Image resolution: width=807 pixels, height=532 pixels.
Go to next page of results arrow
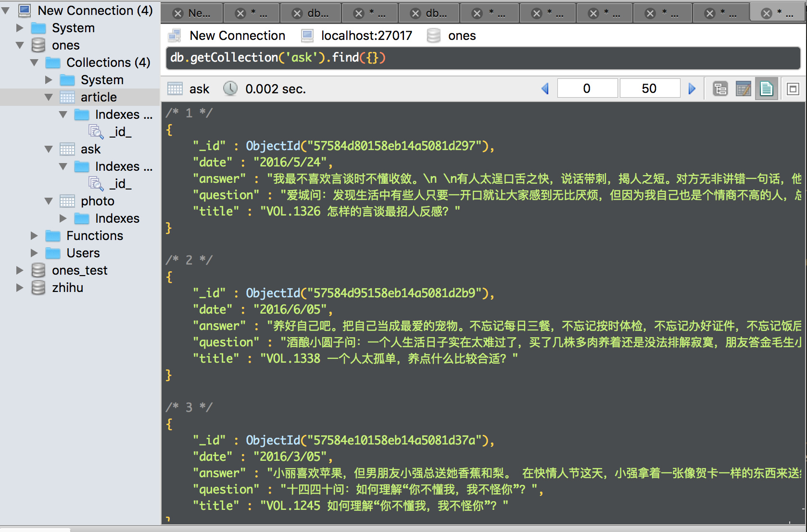coord(692,89)
